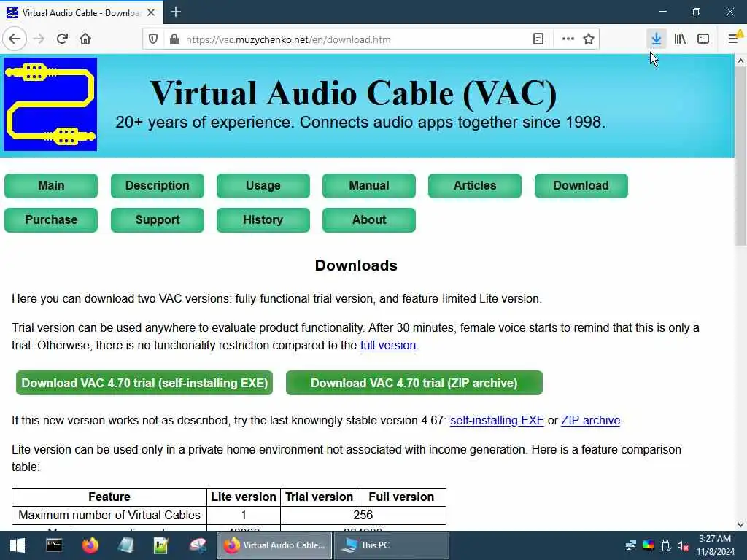Launch Firefox from the pinned taskbar icon
This screenshot has width=747, height=560.
[x=90, y=545]
